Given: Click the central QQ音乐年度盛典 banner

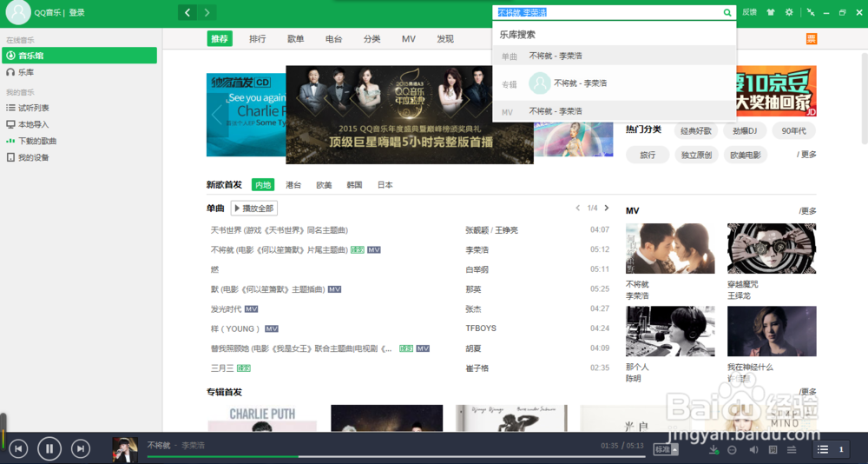Looking at the screenshot, I should [410, 115].
